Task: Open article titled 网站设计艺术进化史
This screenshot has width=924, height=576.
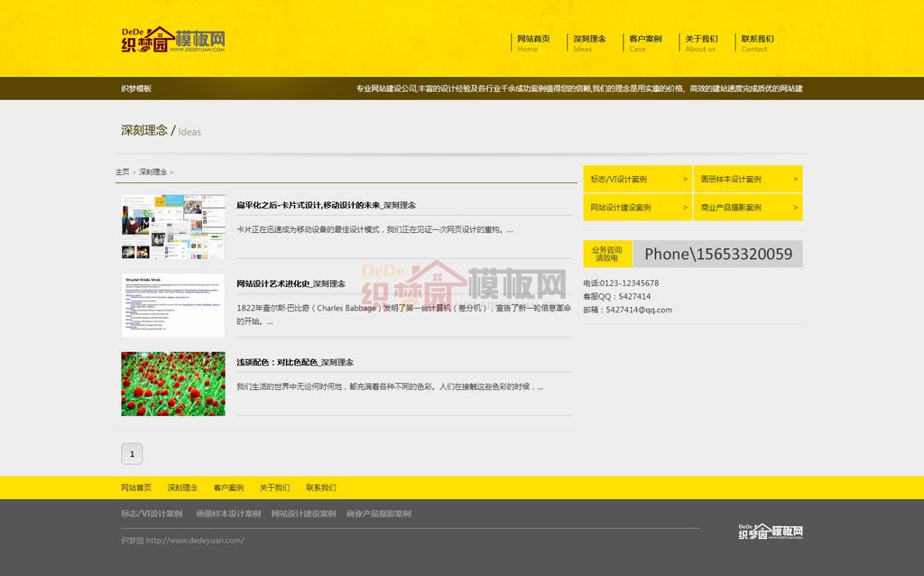Action: pos(291,283)
